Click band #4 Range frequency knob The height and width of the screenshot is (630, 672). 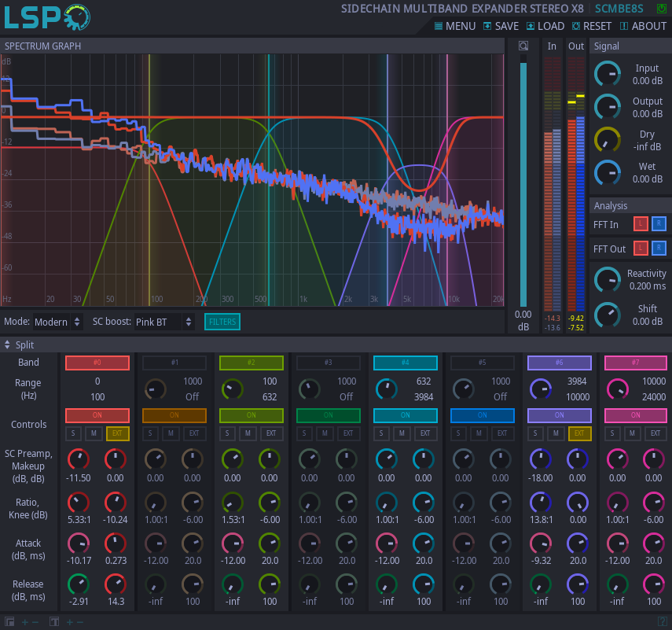(387, 389)
